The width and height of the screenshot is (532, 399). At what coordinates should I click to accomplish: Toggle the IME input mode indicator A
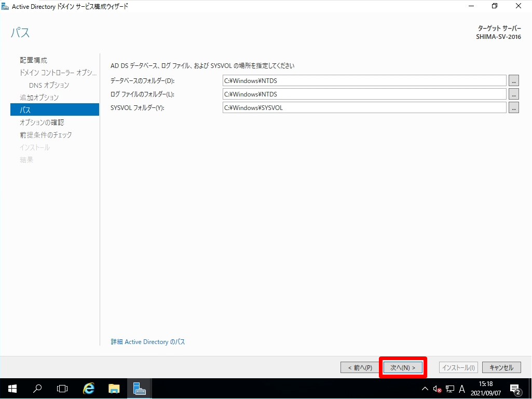click(x=462, y=389)
